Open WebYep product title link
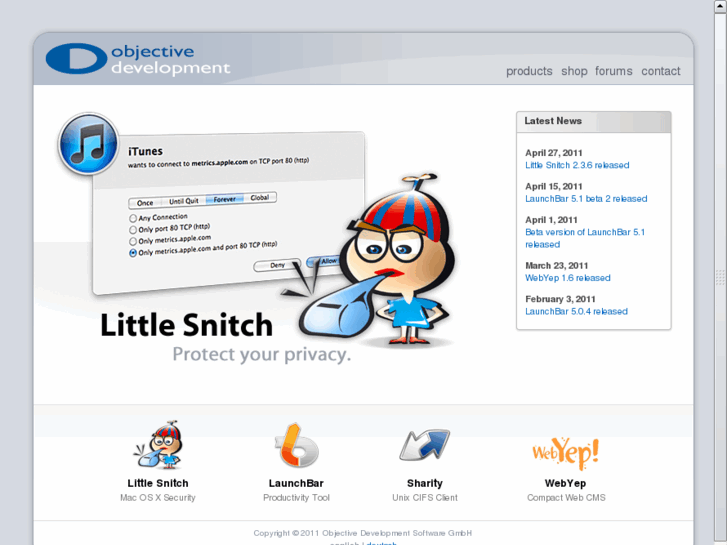Viewport: 727px width, 545px height. tap(565, 483)
